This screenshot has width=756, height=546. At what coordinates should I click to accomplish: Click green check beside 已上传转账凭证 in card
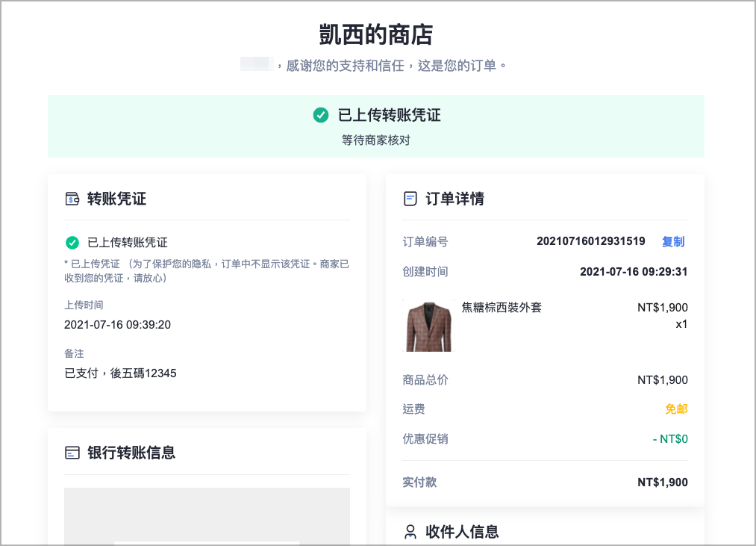(72, 242)
